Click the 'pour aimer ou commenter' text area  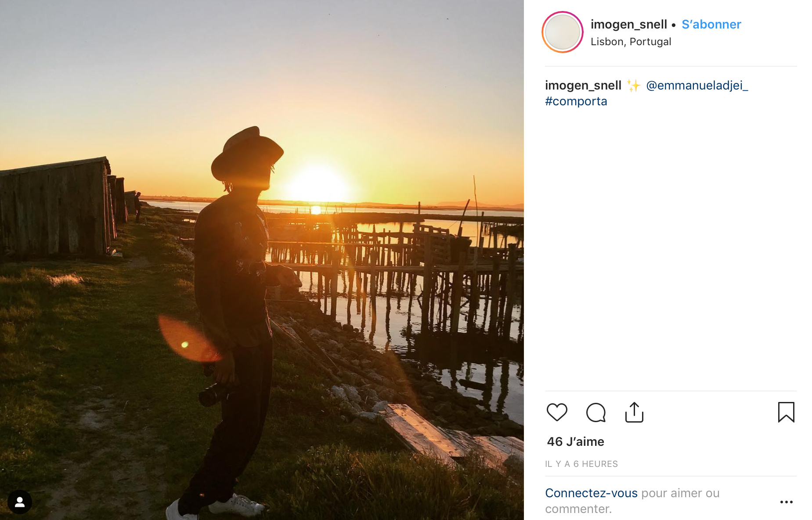(632, 501)
